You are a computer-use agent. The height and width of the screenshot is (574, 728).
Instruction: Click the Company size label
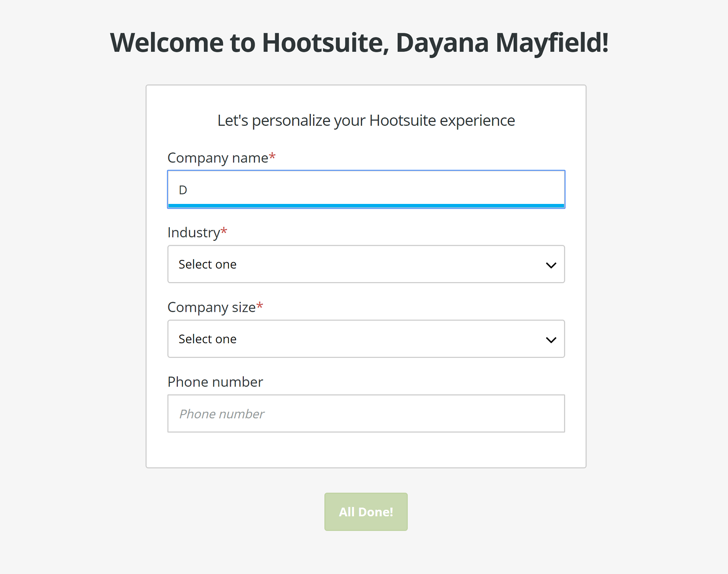[211, 307]
